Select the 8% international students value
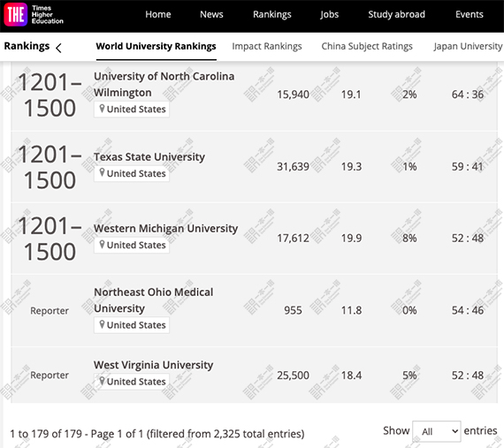 409,238
